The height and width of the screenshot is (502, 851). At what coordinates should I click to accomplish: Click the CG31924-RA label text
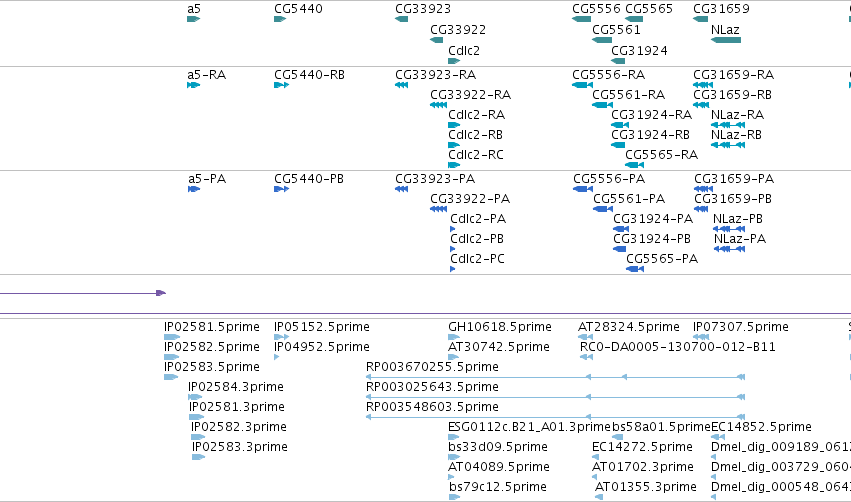point(651,115)
